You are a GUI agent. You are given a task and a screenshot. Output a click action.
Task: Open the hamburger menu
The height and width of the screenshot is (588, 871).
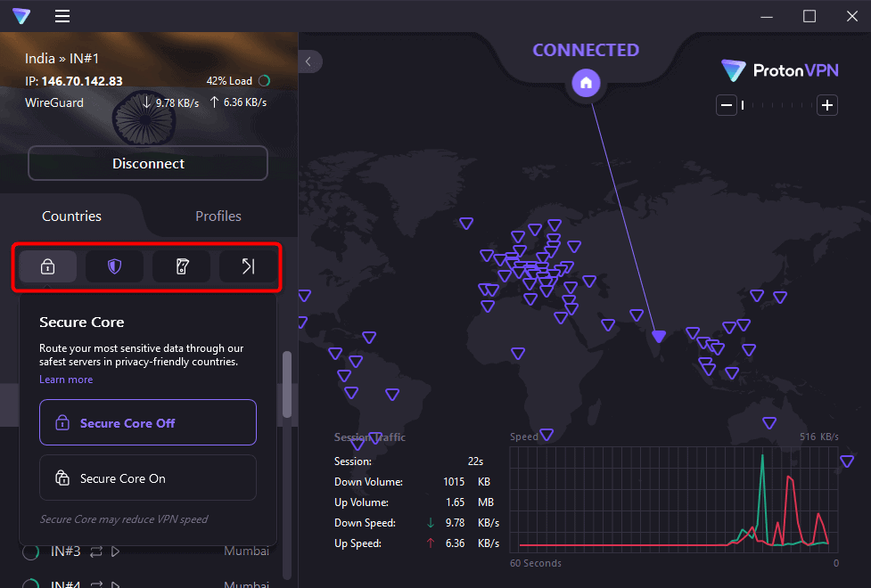pyautogui.click(x=62, y=16)
